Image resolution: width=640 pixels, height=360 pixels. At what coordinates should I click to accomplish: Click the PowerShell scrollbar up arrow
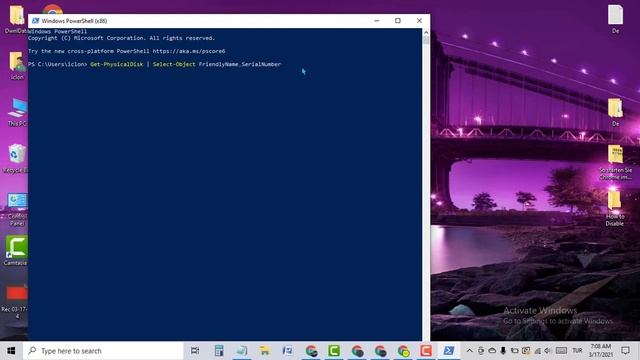[426, 32]
